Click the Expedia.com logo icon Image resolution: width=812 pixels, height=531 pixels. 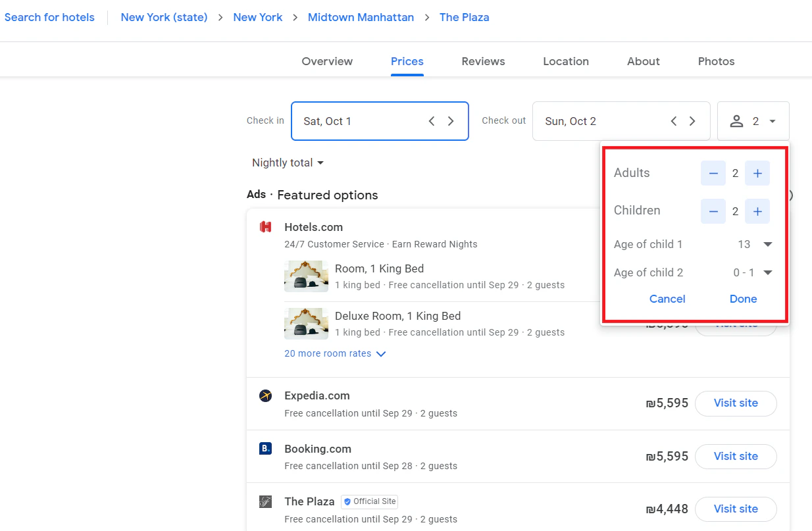266,395
